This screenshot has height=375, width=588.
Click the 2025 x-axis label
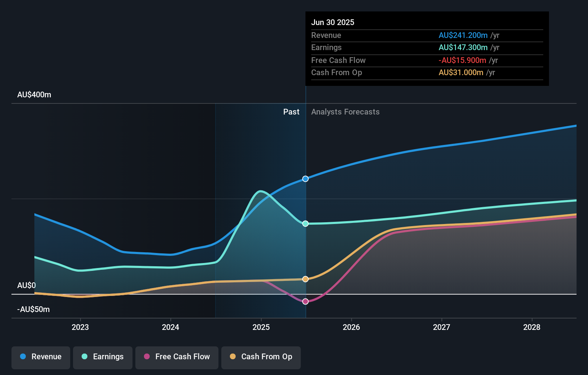pos(261,327)
